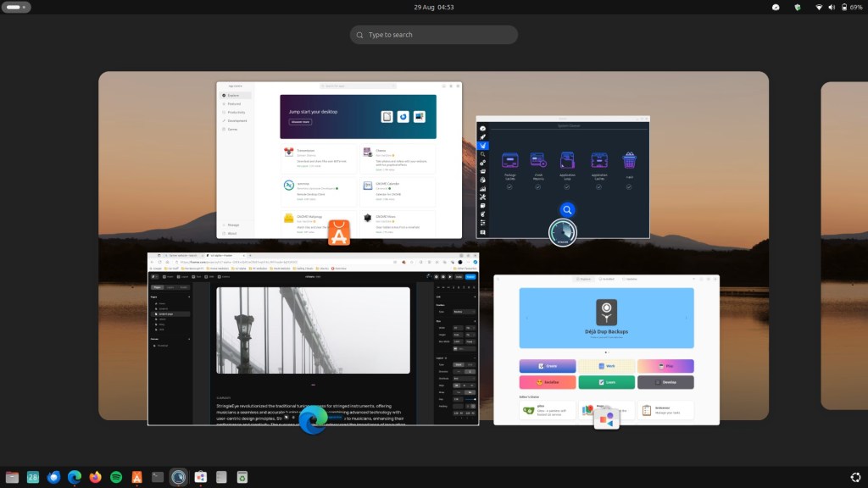Click the Trash icon in the dock
868x488 pixels.
click(242, 477)
